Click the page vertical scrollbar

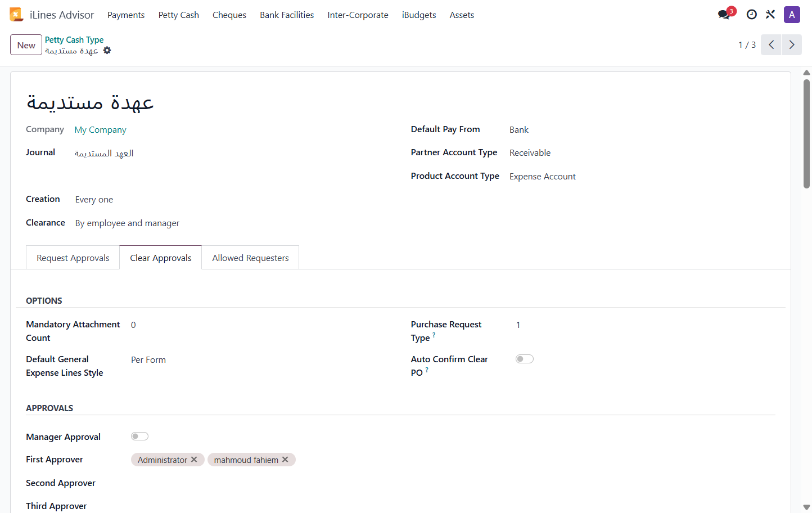(806, 134)
